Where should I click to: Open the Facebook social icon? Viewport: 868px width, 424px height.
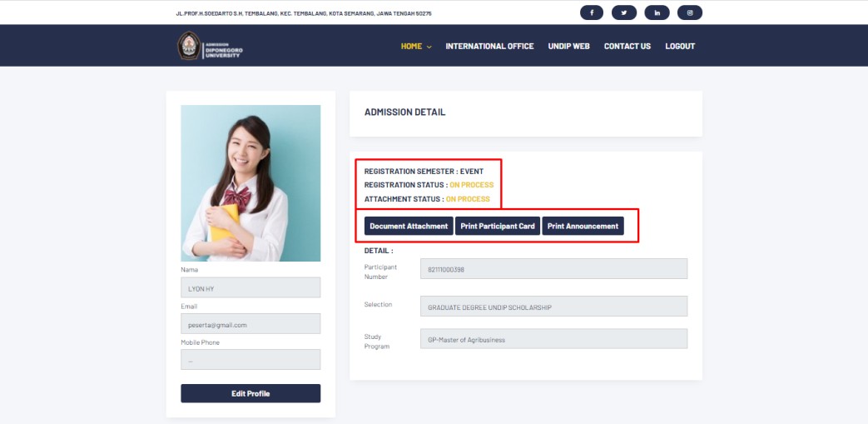tap(592, 12)
